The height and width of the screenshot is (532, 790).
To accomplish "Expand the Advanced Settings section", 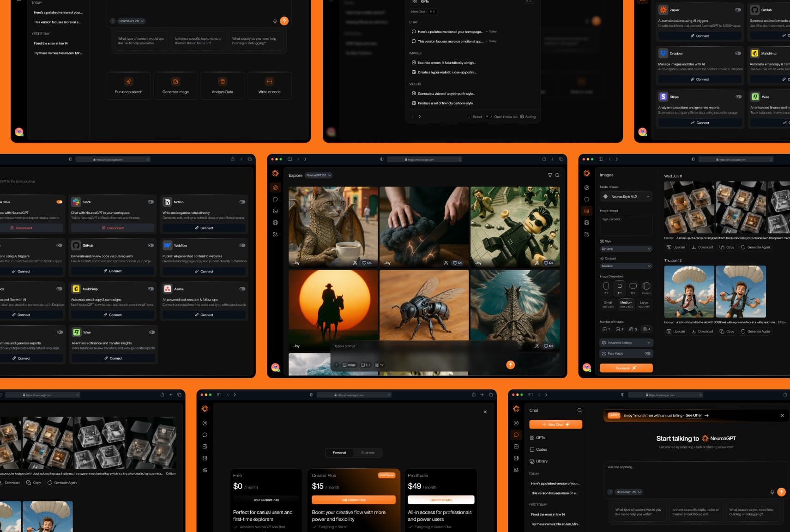I will [626, 343].
